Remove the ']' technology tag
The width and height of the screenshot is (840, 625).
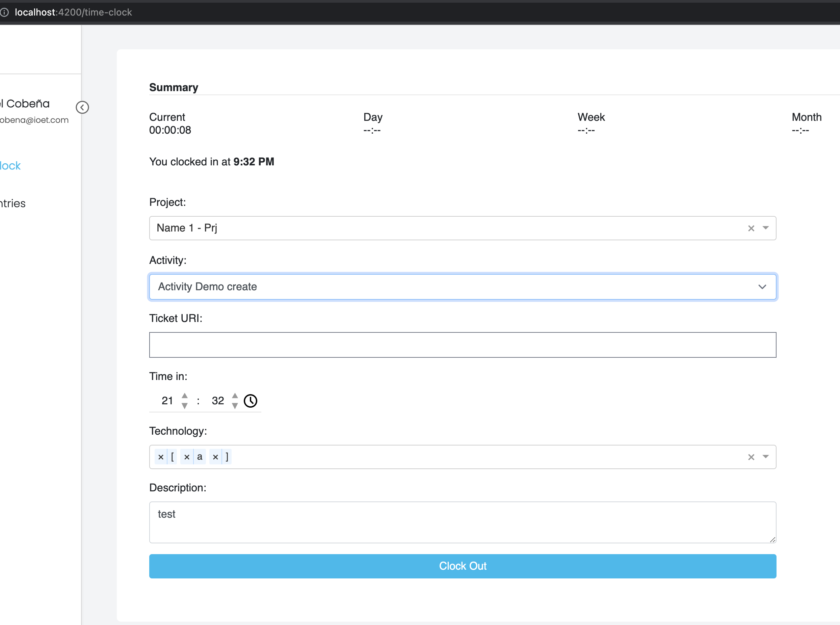215,457
